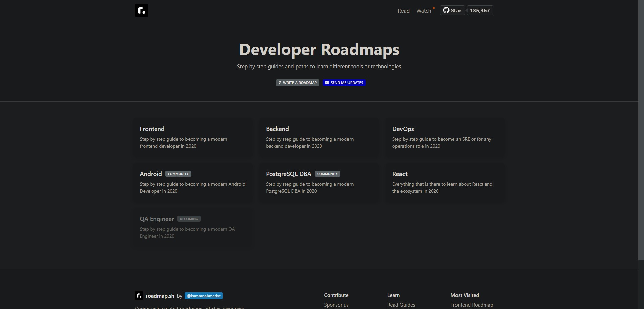Click the 135,367 star count
This screenshot has width=644, height=309.
click(x=480, y=10)
